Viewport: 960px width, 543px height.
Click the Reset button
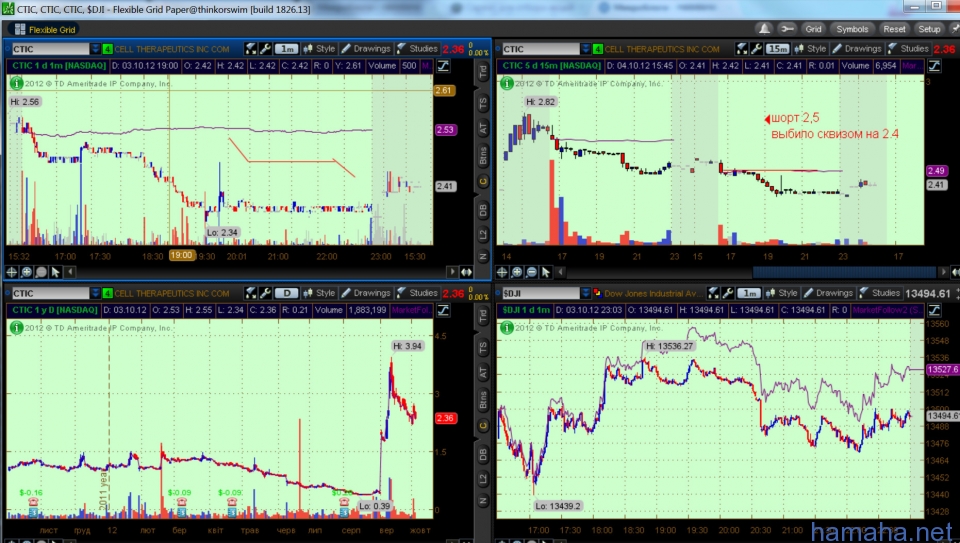(894, 29)
